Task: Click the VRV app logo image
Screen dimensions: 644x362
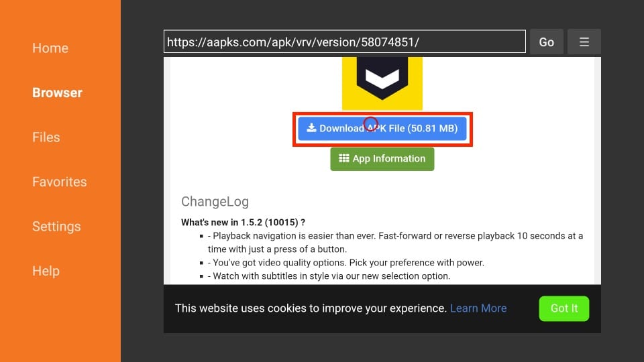Action: (382, 82)
